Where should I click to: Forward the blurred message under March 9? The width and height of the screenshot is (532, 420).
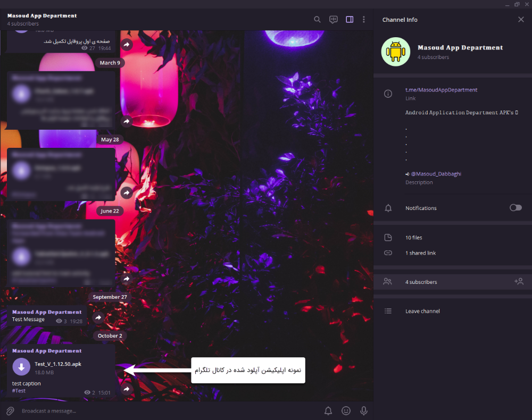pos(127,121)
